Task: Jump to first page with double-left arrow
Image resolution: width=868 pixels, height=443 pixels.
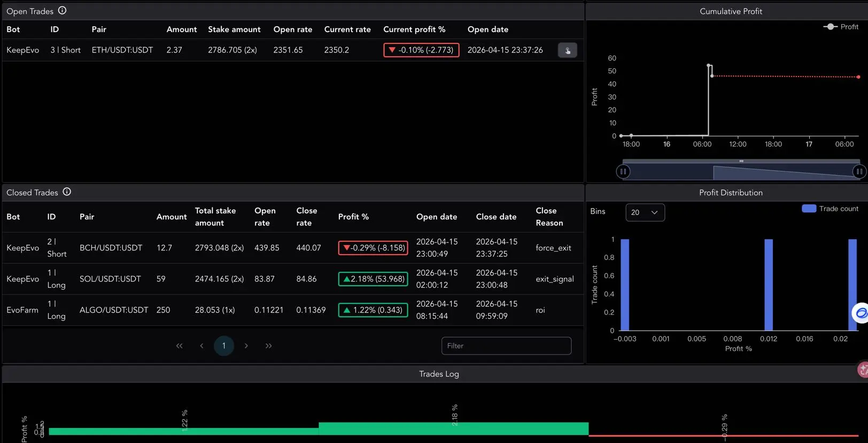Action: pyautogui.click(x=180, y=346)
